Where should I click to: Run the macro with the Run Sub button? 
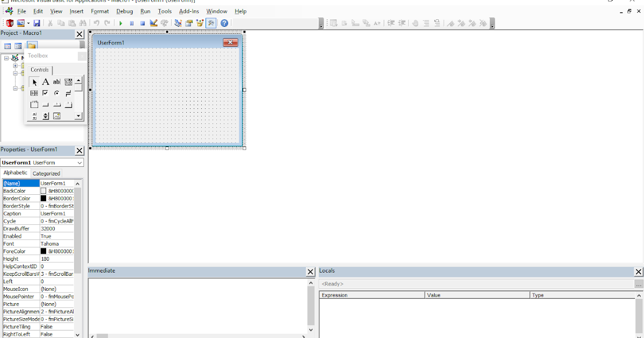(121, 23)
